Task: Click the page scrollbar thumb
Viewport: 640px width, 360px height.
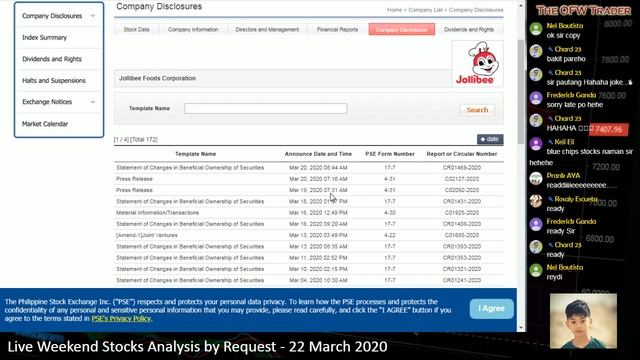Action: [x=521, y=92]
